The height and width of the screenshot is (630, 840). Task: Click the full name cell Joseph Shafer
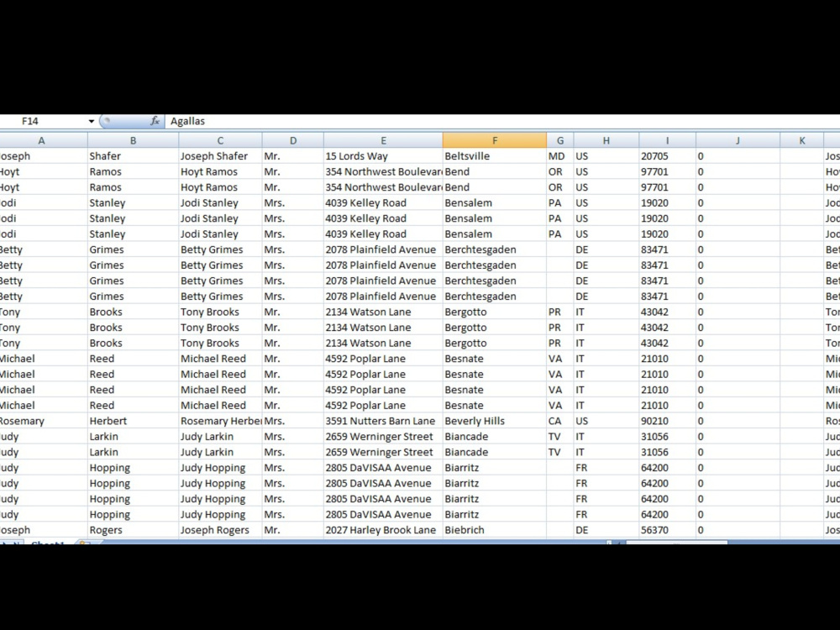(x=220, y=156)
